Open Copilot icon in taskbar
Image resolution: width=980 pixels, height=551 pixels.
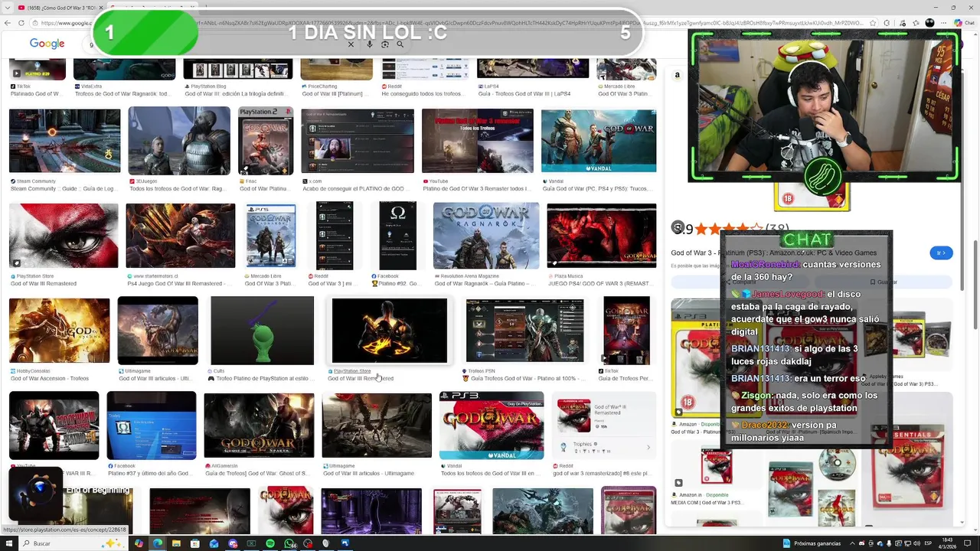(139, 543)
